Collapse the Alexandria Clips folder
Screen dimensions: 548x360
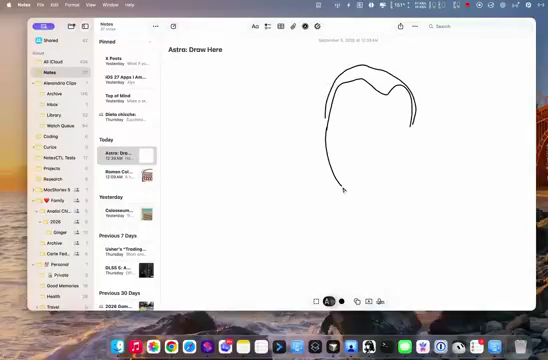click(34, 83)
